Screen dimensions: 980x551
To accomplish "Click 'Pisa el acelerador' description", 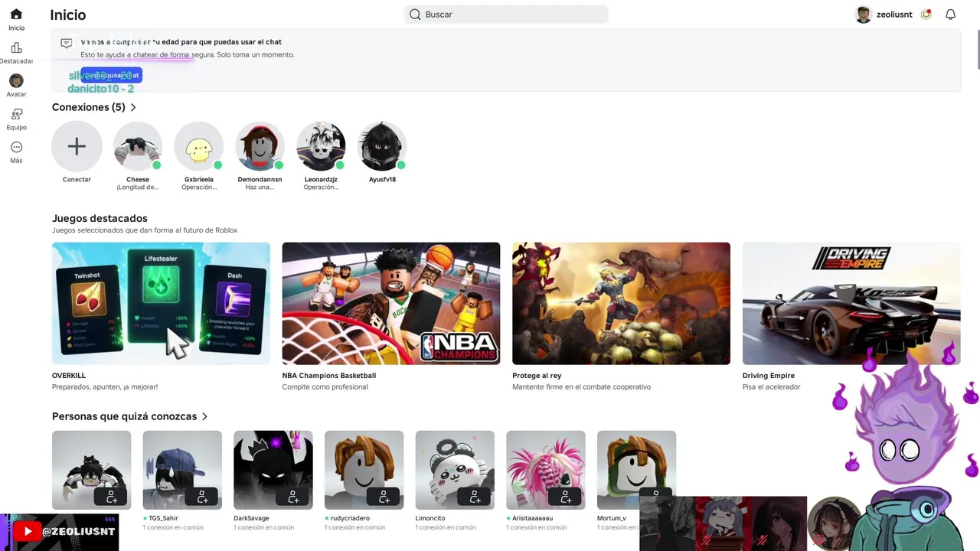I will 771,387.
